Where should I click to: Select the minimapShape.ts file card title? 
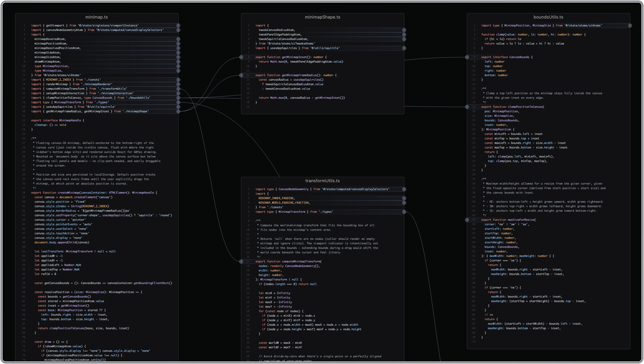point(322,17)
